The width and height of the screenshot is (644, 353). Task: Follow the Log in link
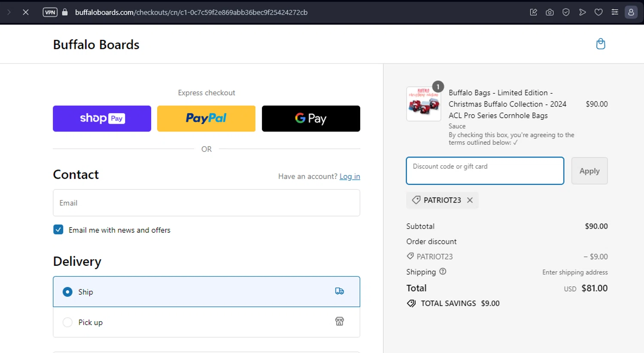[x=350, y=176]
